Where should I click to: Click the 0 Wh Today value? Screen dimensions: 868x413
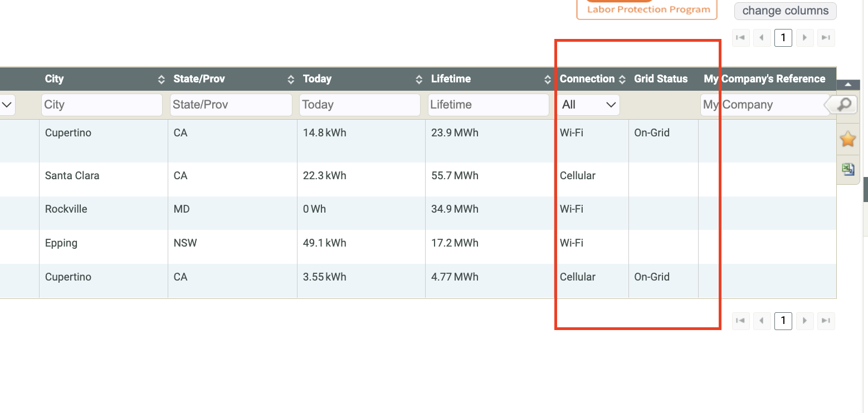pyautogui.click(x=314, y=209)
